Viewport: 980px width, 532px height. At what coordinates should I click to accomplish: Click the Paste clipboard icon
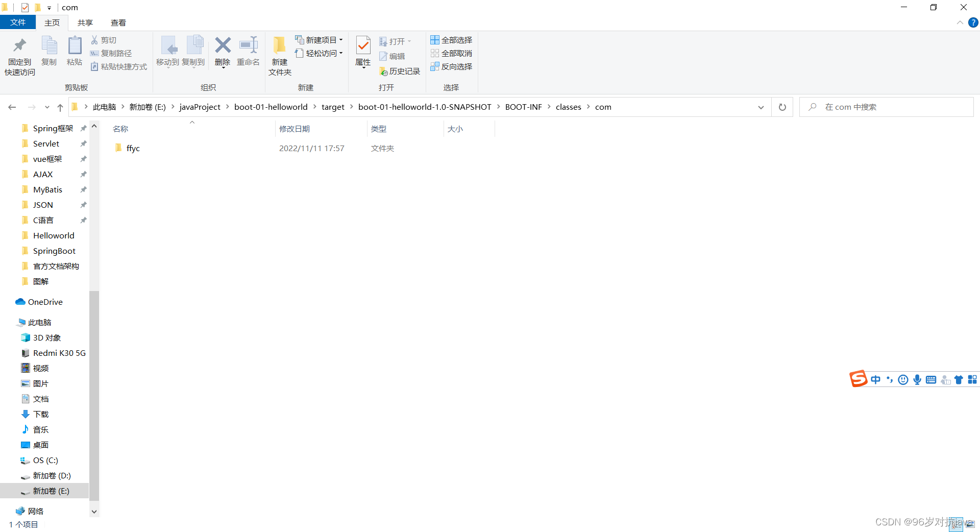tap(75, 45)
